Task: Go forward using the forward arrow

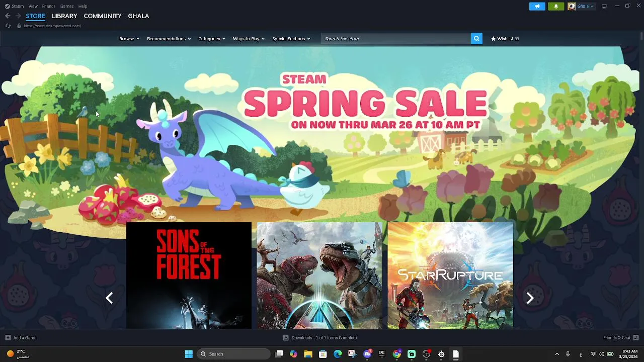Action: [18, 16]
